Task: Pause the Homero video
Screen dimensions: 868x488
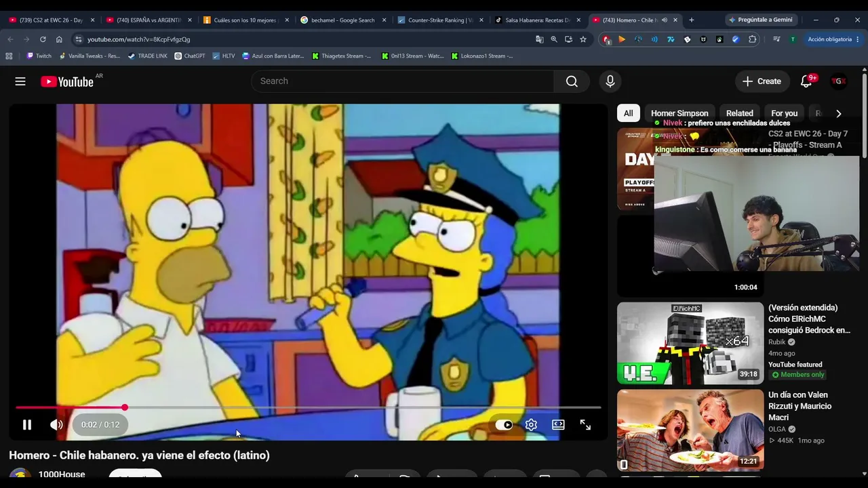Action: (27, 425)
